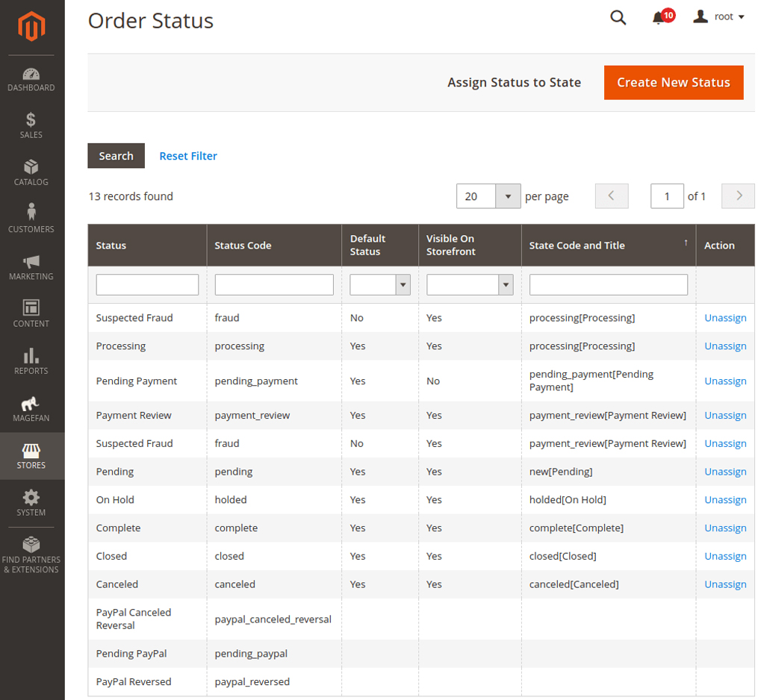The height and width of the screenshot is (700, 758).
Task: Click the holded status code cell
Action: [x=274, y=499]
